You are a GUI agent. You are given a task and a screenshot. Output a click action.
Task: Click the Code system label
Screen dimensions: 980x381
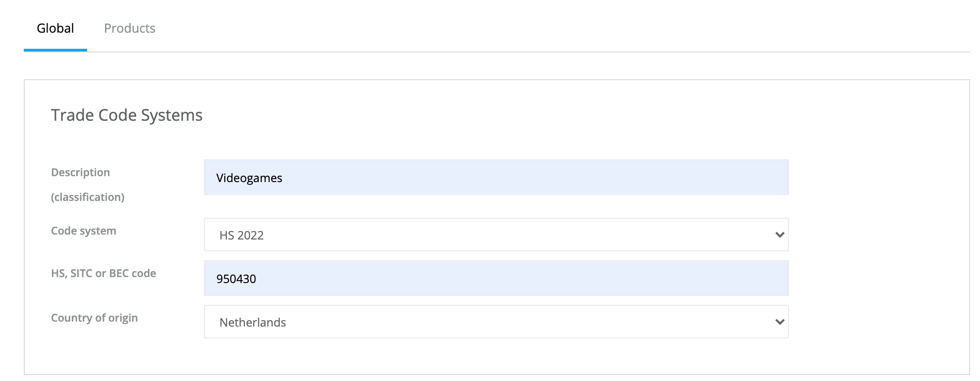point(84,231)
